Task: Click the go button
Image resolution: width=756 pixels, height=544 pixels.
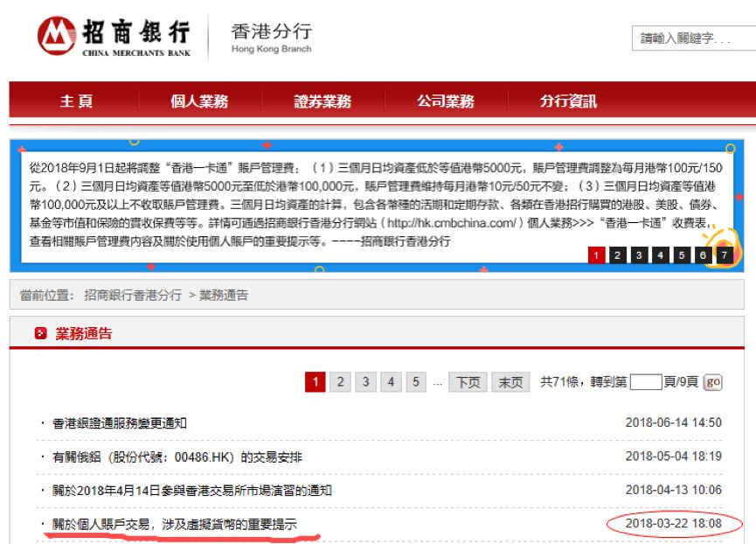Action: (713, 382)
